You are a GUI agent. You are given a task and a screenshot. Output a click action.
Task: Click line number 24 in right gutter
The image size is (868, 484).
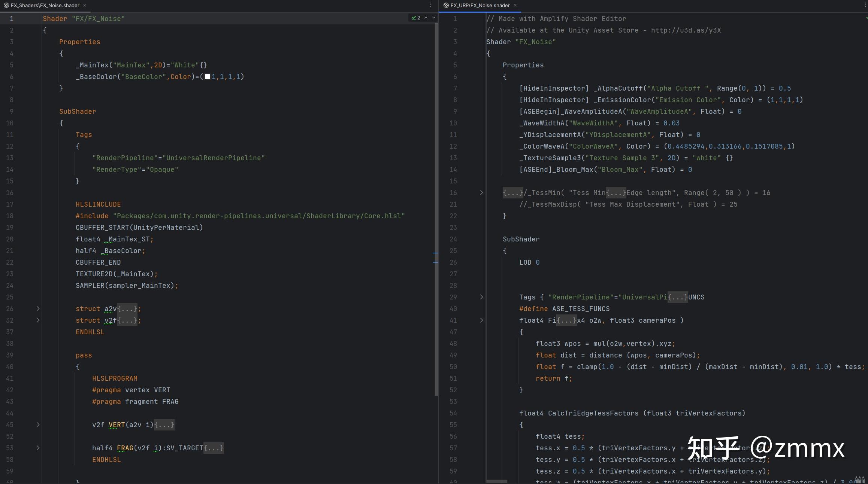click(x=453, y=239)
